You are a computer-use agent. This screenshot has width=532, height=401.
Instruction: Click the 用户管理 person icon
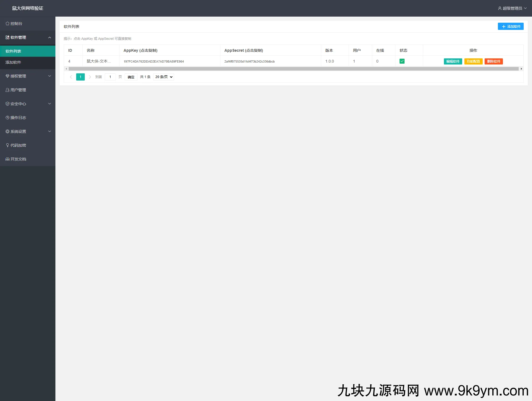click(7, 90)
